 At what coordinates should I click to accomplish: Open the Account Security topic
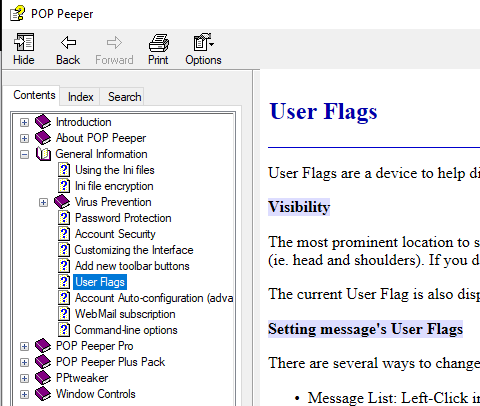(115, 234)
